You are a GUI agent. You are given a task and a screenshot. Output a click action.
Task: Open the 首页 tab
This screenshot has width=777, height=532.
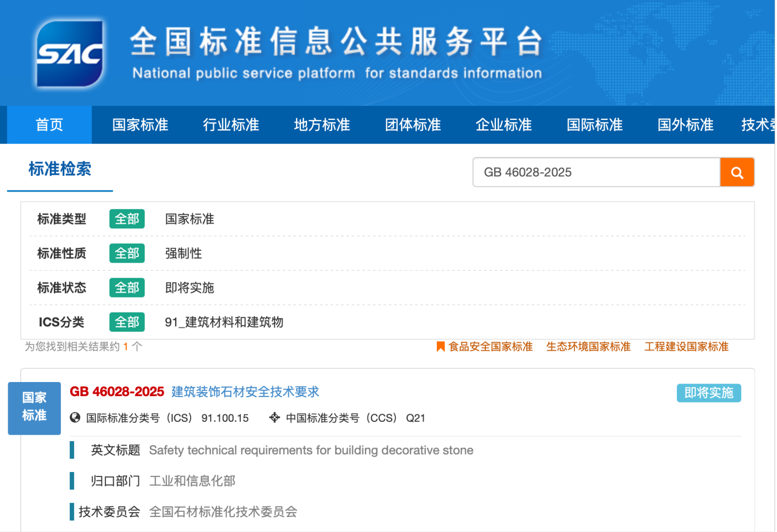49,125
